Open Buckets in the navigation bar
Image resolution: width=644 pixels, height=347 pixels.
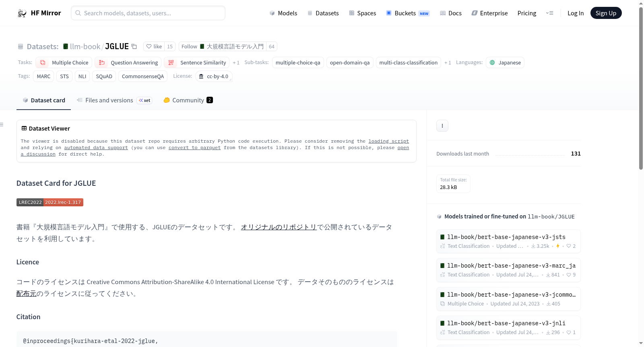tap(408, 13)
